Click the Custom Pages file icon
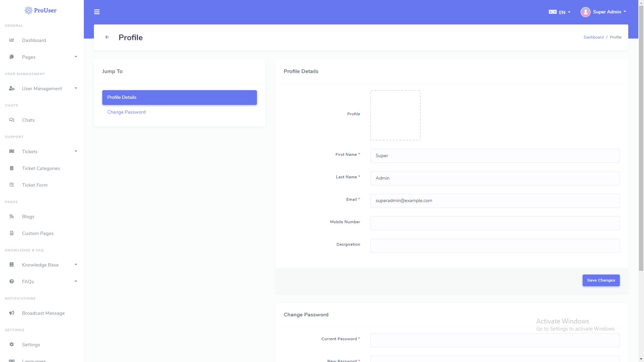Viewport: 644px width, 362px height. pyautogui.click(x=12, y=233)
